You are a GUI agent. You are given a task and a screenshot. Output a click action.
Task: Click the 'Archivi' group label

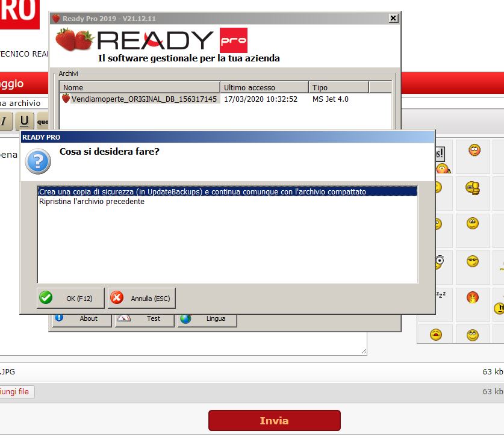[x=68, y=73]
